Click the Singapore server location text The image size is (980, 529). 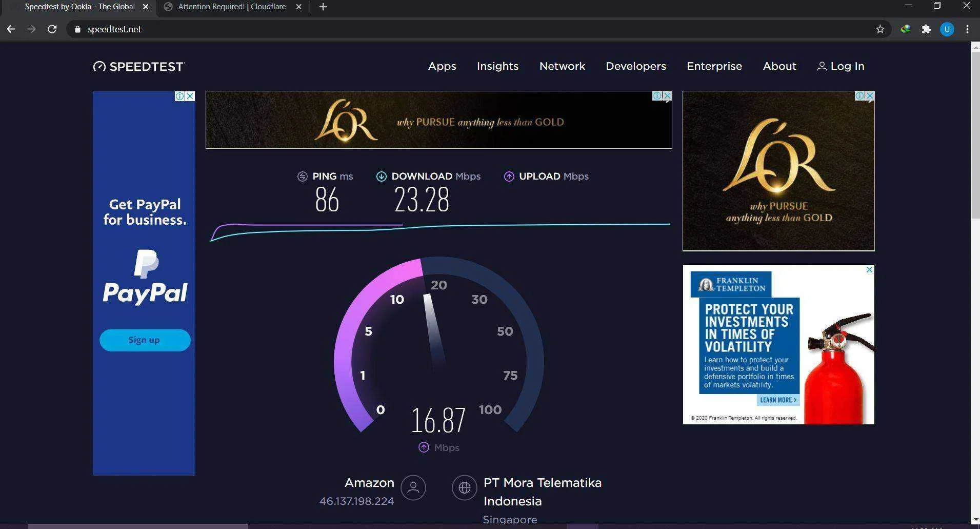click(510, 520)
